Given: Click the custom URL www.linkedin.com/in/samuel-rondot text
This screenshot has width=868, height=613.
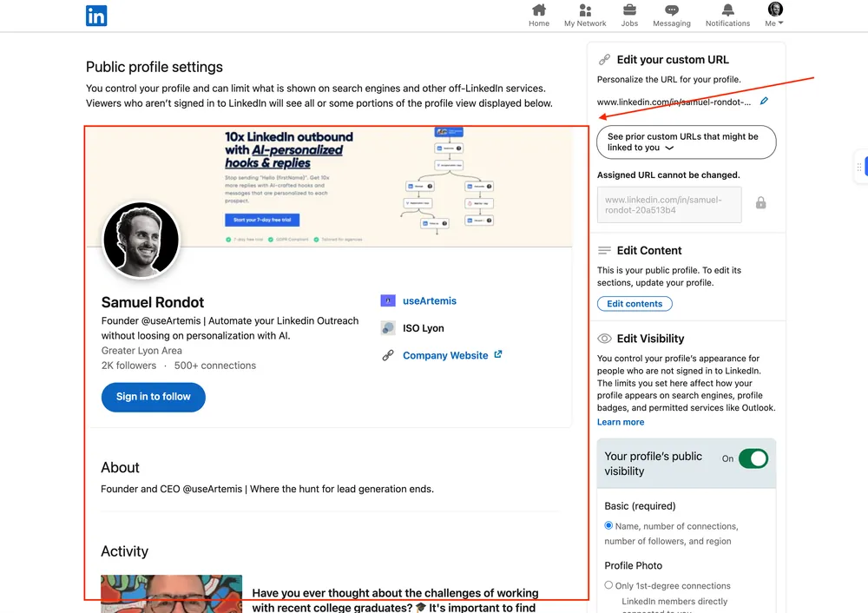Looking at the screenshot, I should pyautogui.click(x=674, y=102).
